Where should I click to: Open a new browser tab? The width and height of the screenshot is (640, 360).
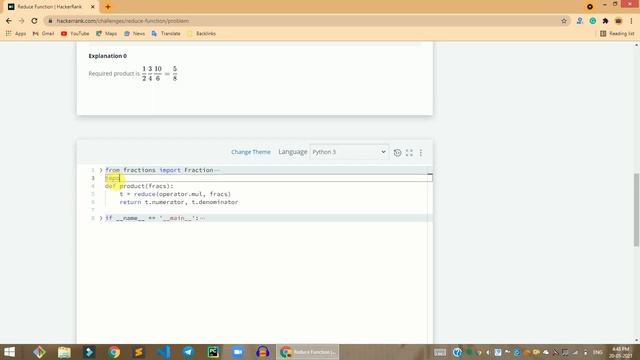[108, 7]
